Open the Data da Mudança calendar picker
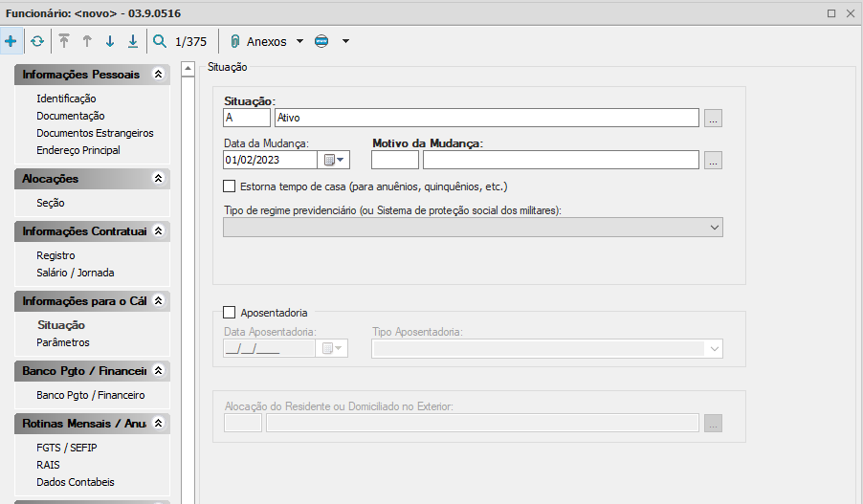The width and height of the screenshot is (863, 504). click(x=334, y=160)
